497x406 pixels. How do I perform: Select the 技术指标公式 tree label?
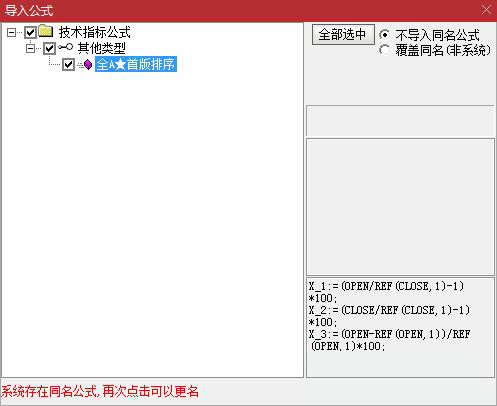pos(94,33)
